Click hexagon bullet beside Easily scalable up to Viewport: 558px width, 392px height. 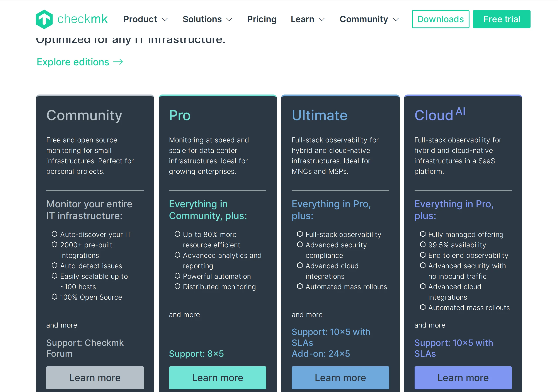(x=54, y=276)
